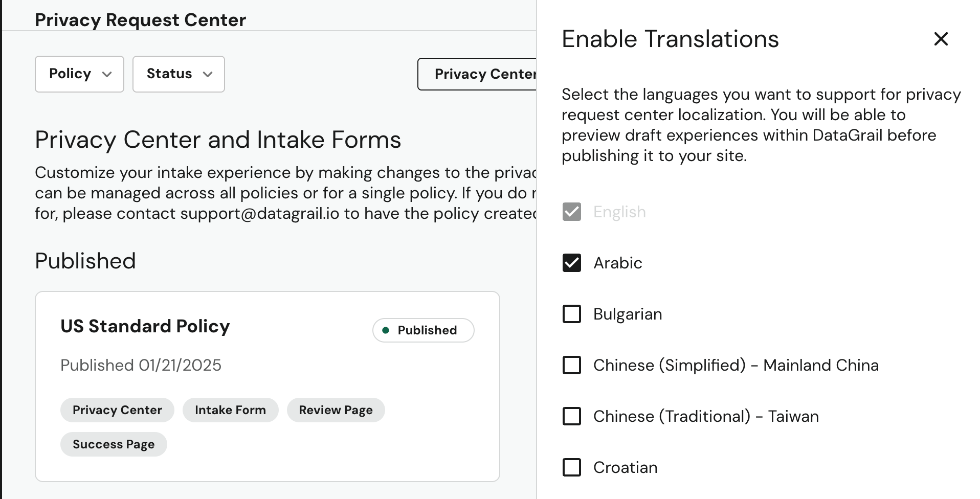980x499 pixels.
Task: Enable Chinese (Traditional) - Taiwan translation
Action: click(x=571, y=416)
